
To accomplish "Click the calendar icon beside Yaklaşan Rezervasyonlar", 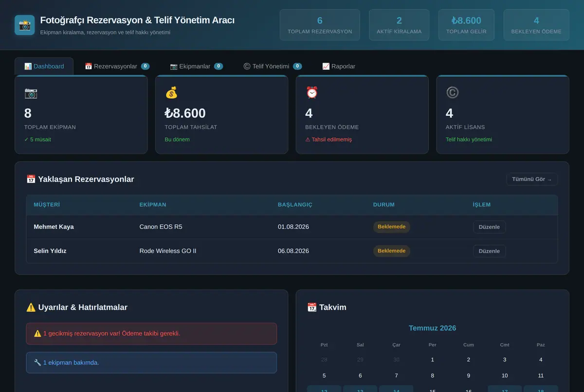I will pyautogui.click(x=31, y=179).
